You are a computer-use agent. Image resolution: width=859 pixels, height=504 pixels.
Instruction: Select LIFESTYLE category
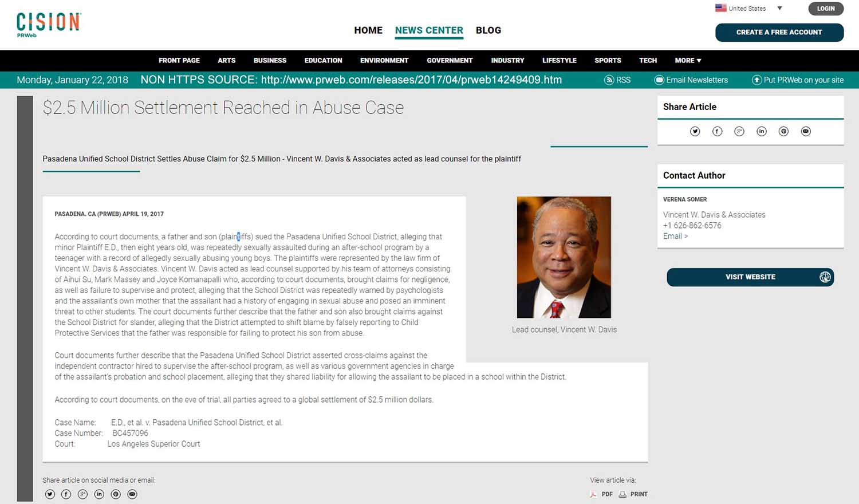(559, 60)
